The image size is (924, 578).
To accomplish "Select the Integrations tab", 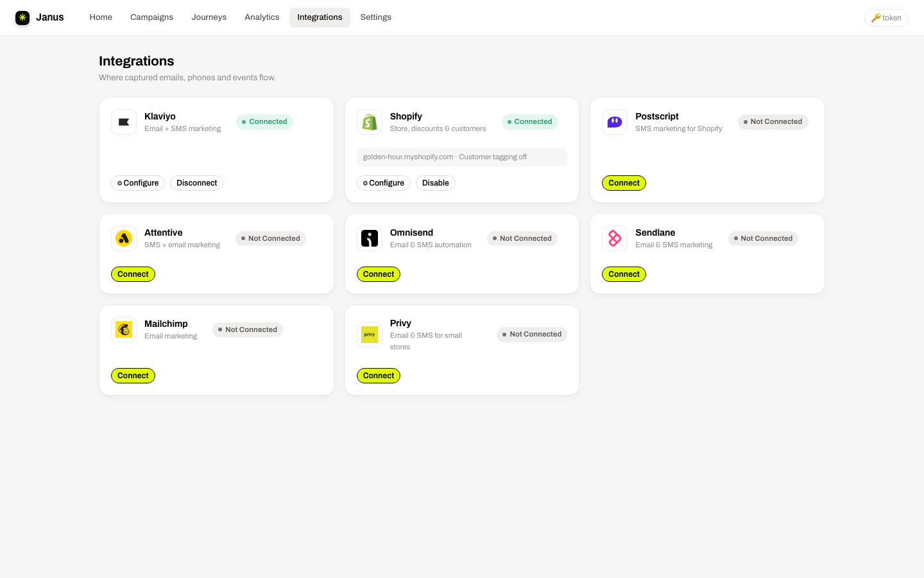I will [320, 17].
